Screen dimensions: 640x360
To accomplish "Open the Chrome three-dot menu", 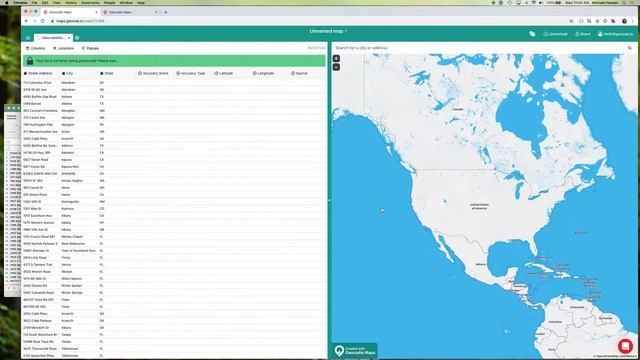I will click(633, 21).
